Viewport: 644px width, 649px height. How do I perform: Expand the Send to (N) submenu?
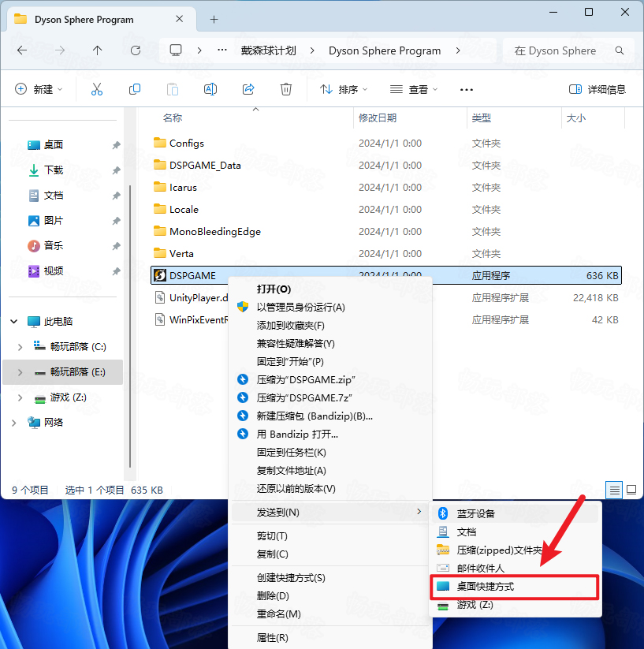(330, 512)
